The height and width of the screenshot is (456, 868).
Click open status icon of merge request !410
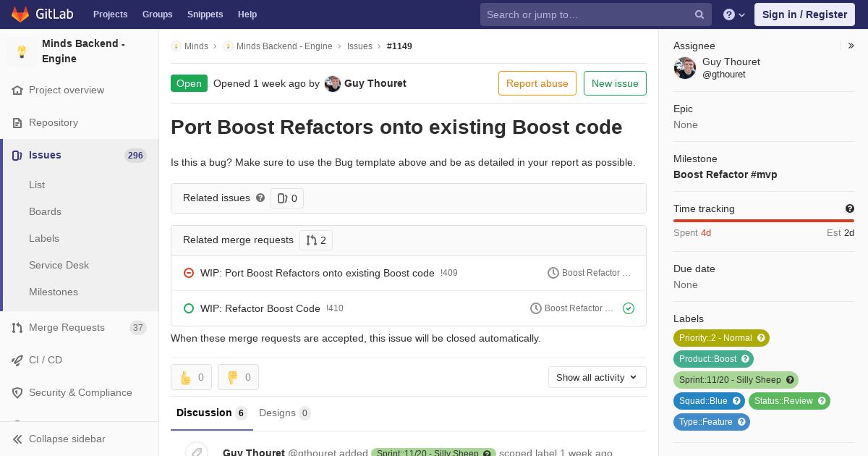pos(189,308)
